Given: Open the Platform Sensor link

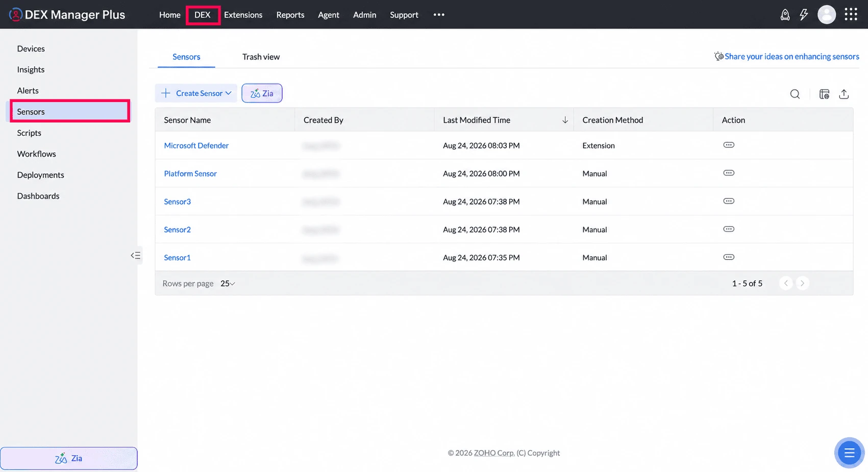Looking at the screenshot, I should pos(190,173).
